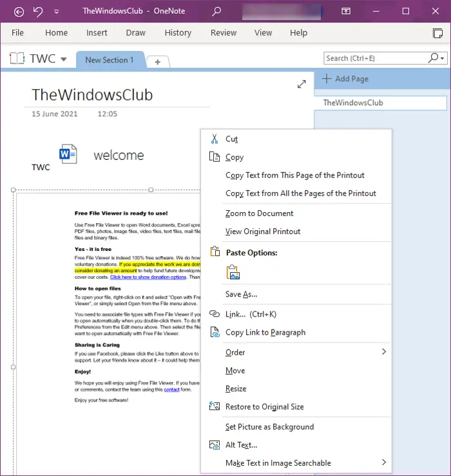Choose Cut from the context menu
The width and height of the screenshot is (451, 476).
click(x=296, y=139)
